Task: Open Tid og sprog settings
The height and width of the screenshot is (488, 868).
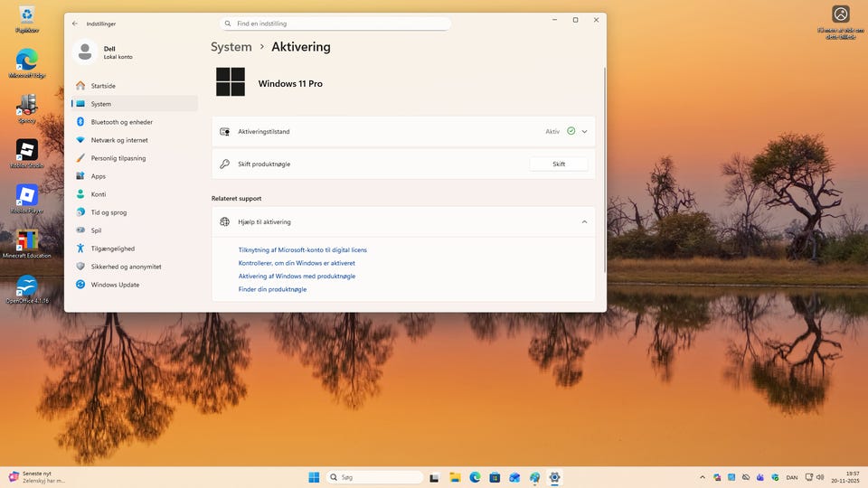Action: tap(108, 212)
